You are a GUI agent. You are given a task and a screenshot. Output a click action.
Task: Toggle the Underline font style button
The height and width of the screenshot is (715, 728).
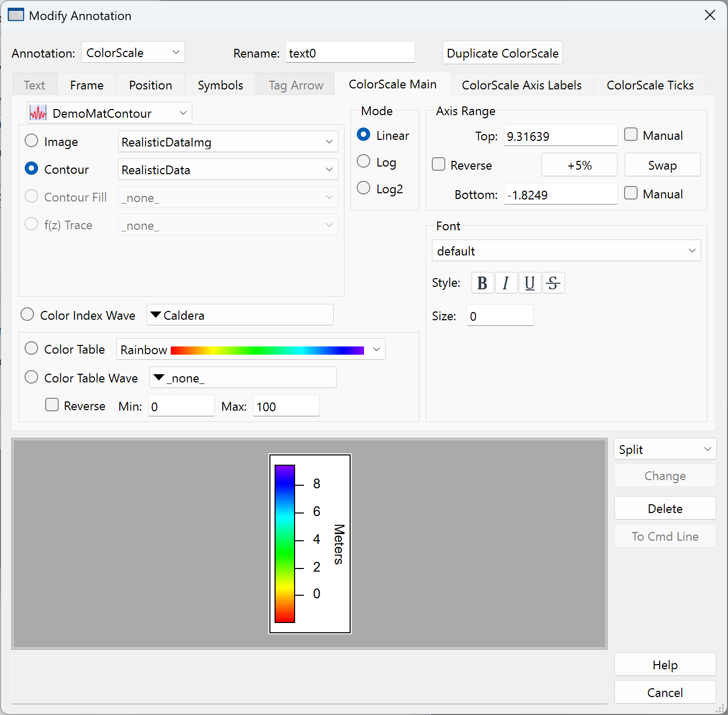[x=530, y=283]
